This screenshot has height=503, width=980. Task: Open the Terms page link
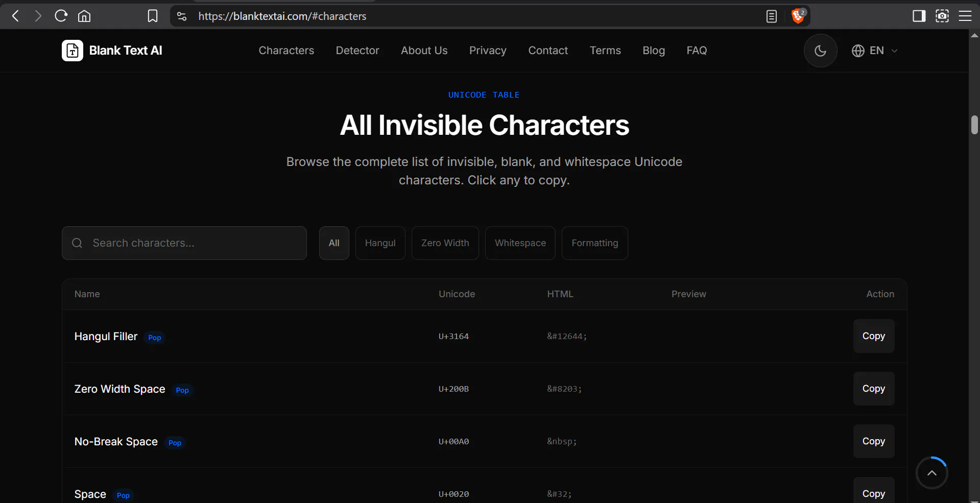[x=605, y=51]
